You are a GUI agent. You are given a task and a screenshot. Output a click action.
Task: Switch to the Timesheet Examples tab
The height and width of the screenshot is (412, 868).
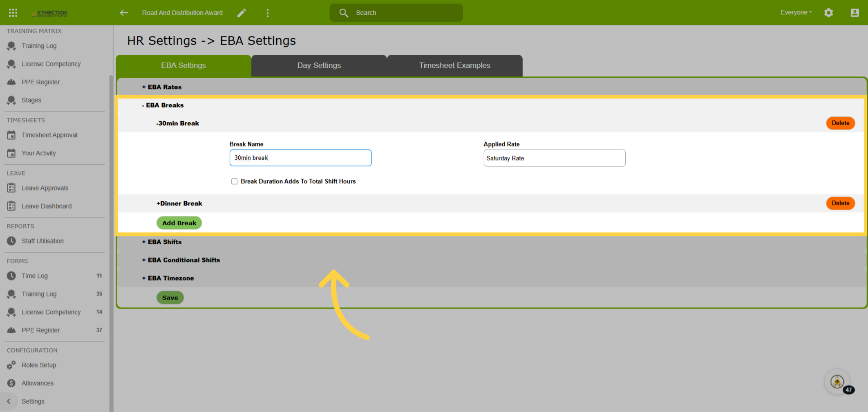pos(455,66)
